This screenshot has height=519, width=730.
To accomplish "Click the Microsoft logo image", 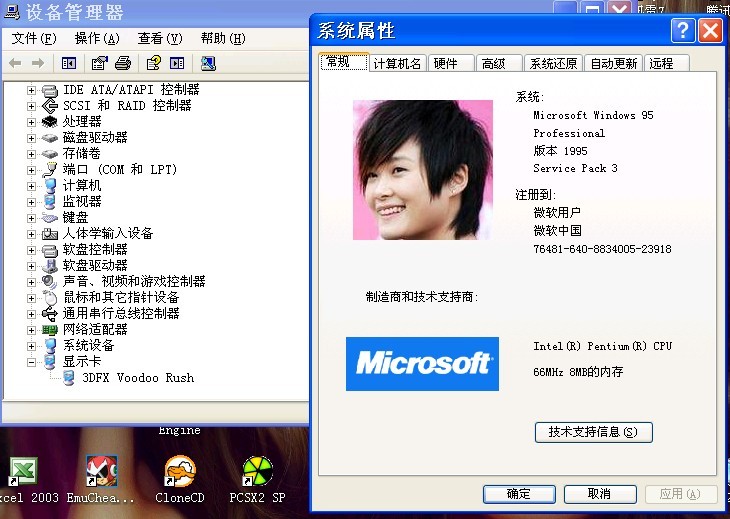I will (x=422, y=364).
